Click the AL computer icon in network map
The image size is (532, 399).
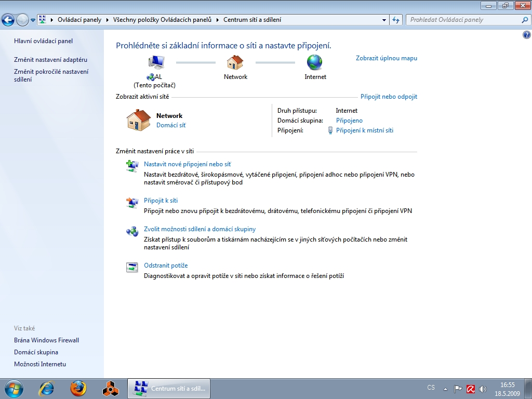156,62
